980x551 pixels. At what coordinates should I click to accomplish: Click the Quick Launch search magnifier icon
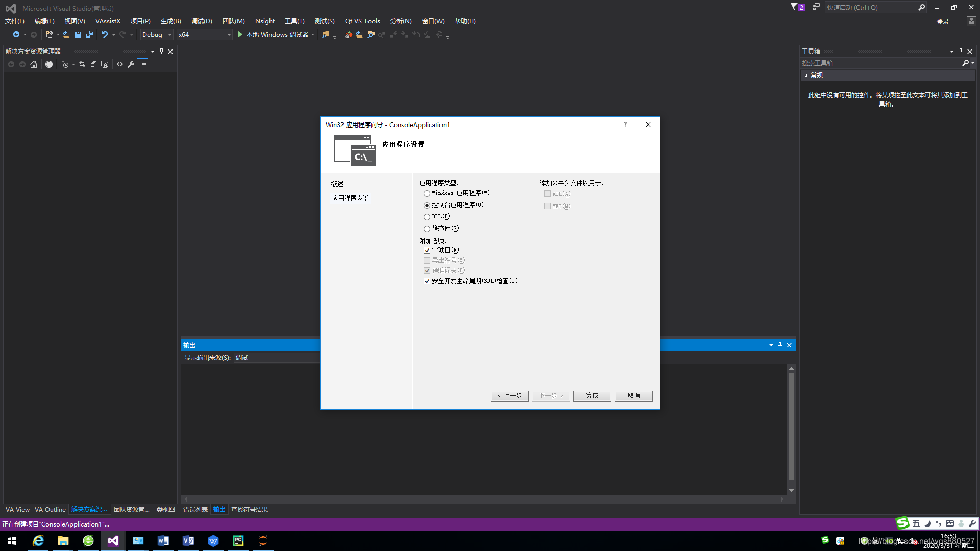pos(921,7)
